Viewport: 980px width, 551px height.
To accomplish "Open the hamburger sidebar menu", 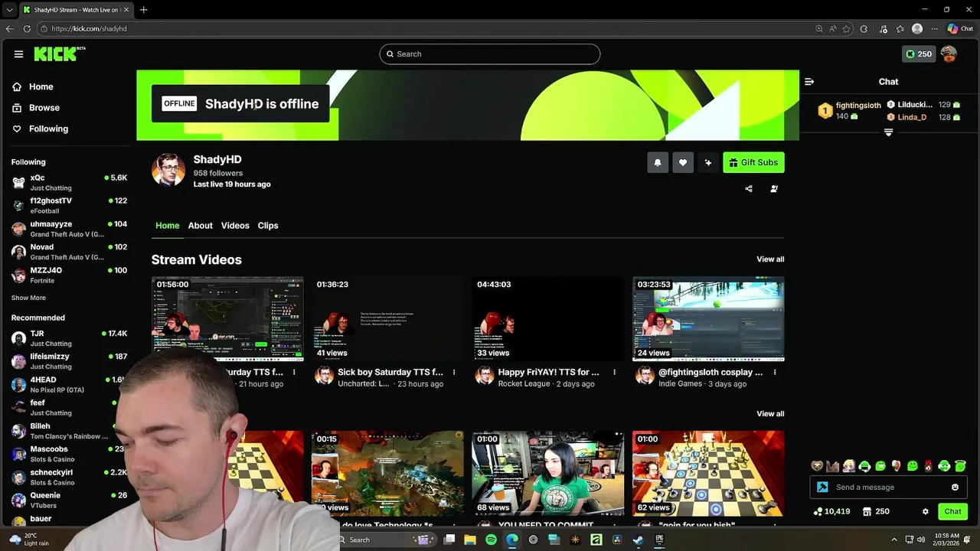I will pyautogui.click(x=18, y=54).
